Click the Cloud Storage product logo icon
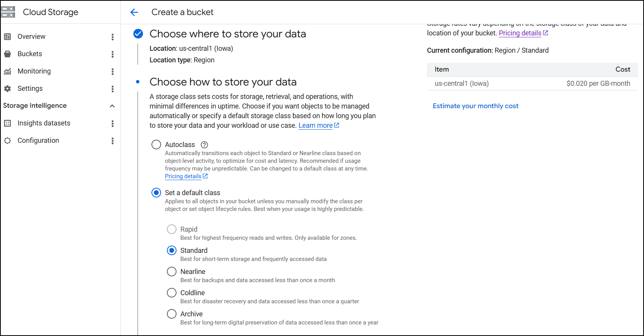This screenshot has width=644, height=336. coord(8,12)
